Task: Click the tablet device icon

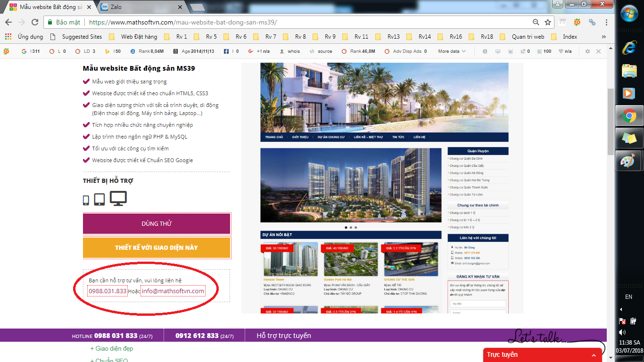Action: (99, 199)
